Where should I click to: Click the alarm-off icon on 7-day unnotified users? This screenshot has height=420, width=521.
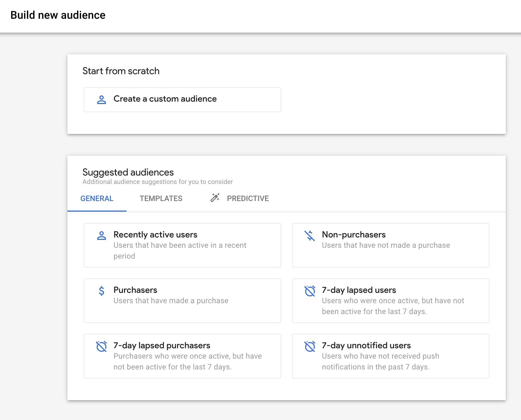pyautogui.click(x=310, y=346)
